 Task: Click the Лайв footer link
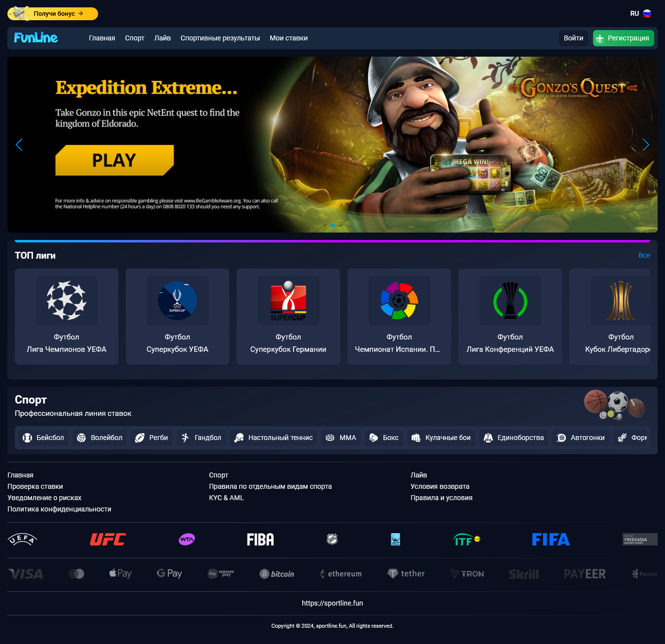coord(419,475)
